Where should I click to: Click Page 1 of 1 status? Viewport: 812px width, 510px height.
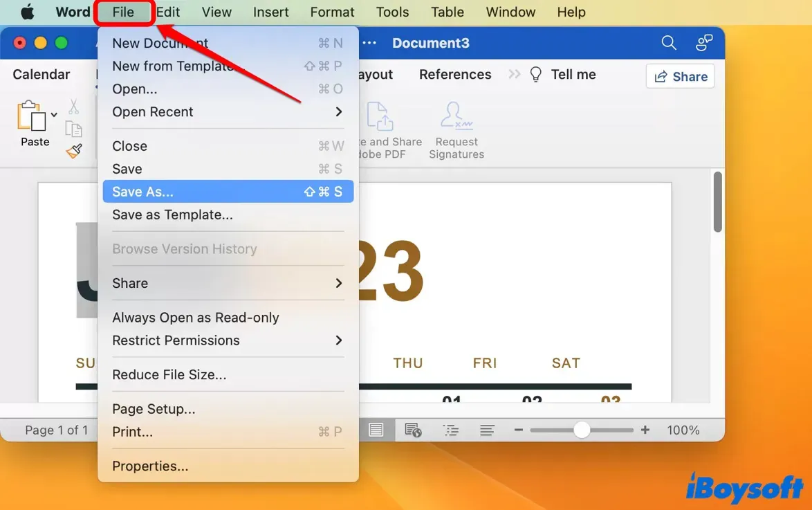[57, 430]
